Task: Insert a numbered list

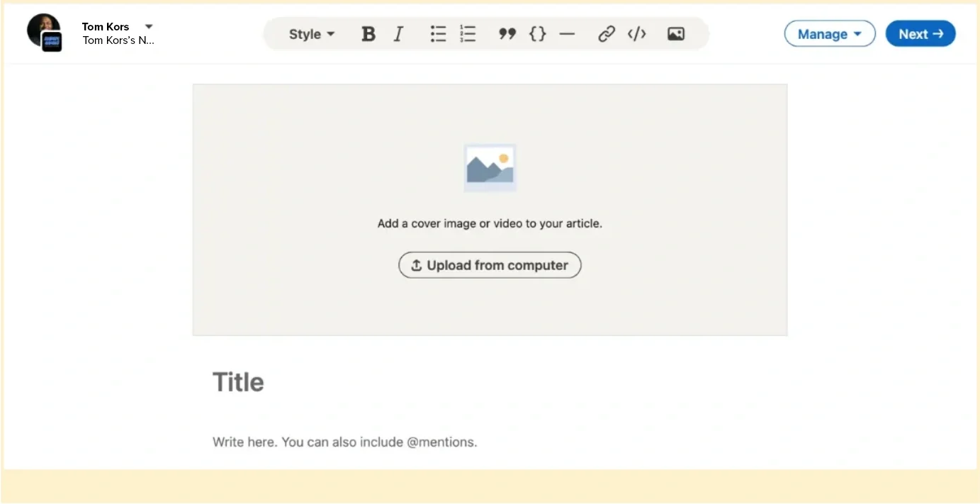Action: (x=467, y=33)
